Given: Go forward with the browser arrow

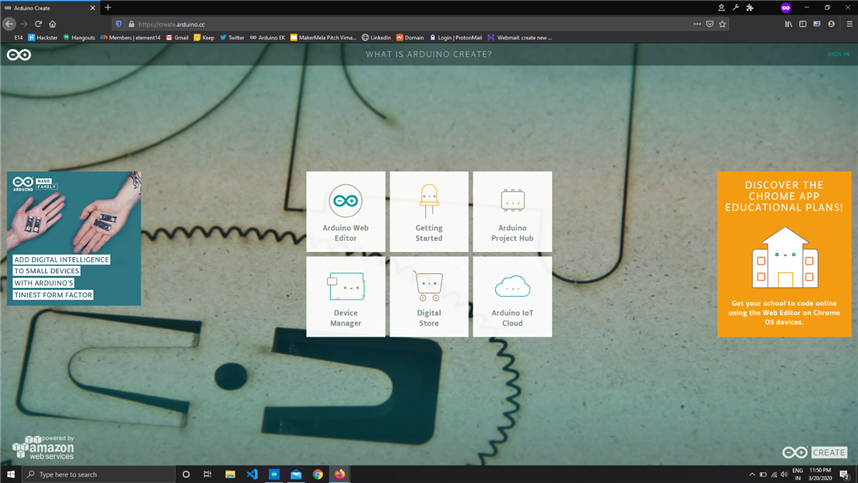Looking at the screenshot, I should point(24,24).
